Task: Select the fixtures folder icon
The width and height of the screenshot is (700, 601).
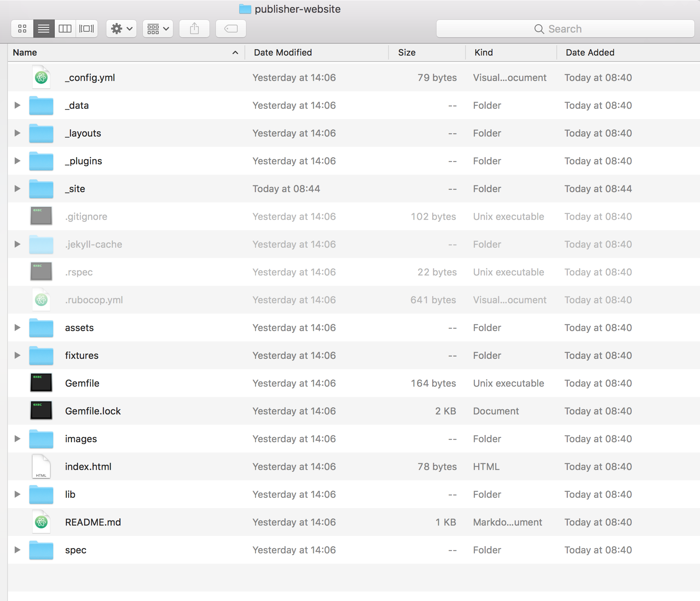Action: click(41, 356)
